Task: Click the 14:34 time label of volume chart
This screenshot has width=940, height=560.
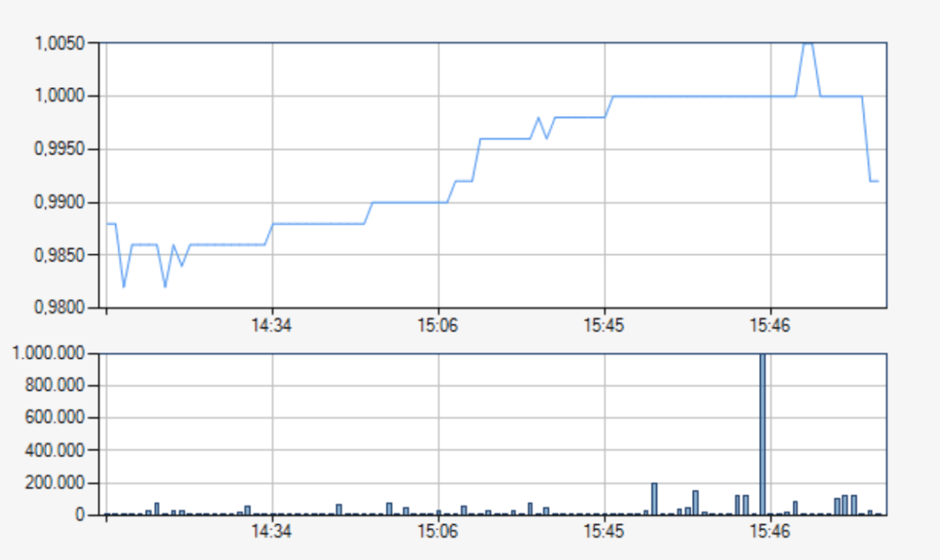Action: [272, 532]
